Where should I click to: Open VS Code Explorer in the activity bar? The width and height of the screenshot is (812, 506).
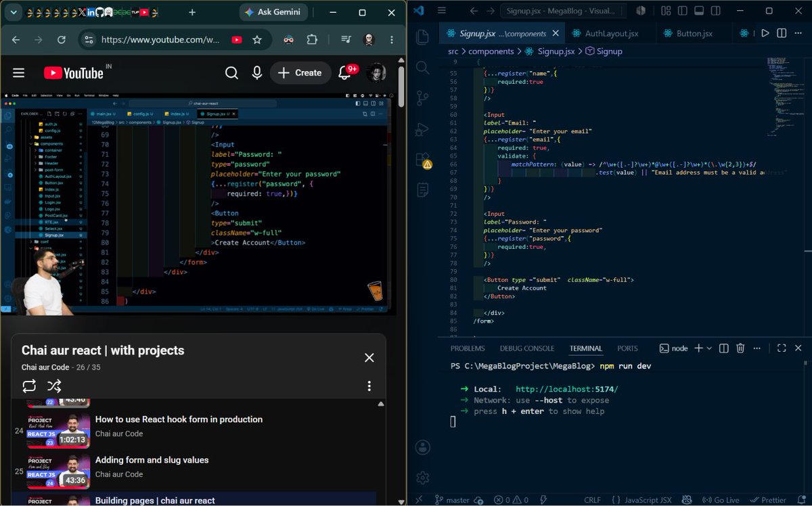tap(423, 37)
